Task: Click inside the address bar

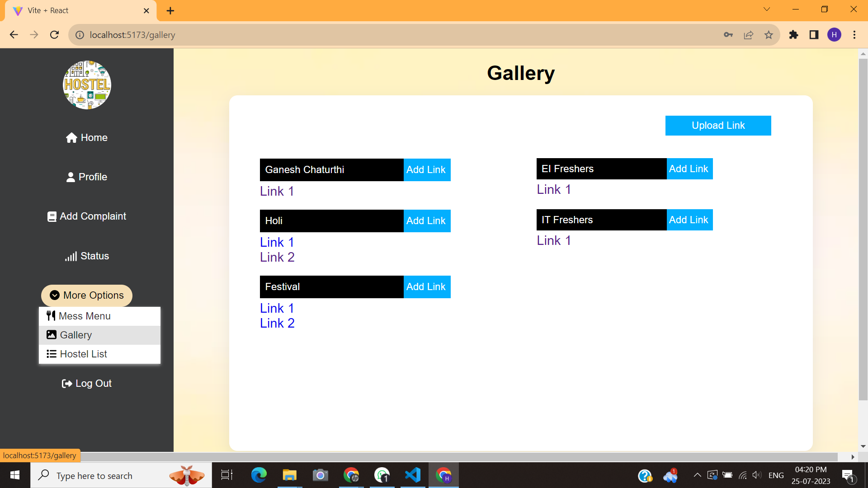Action: (x=271, y=35)
